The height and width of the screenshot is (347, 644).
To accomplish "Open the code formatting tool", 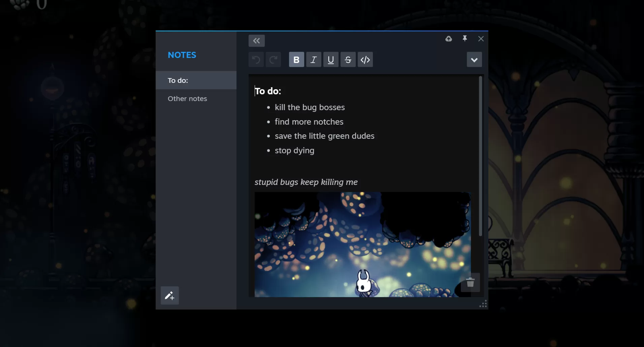I will point(365,59).
